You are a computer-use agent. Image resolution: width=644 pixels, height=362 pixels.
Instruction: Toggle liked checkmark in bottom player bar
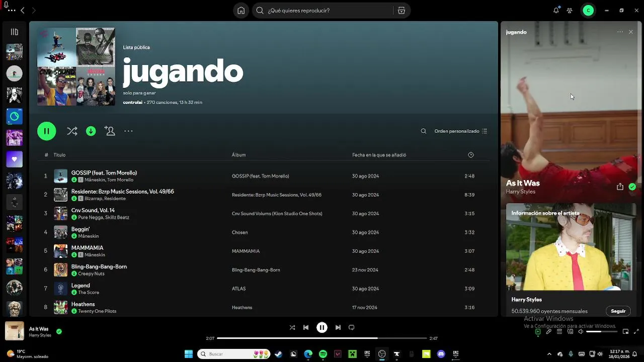pyautogui.click(x=59, y=331)
